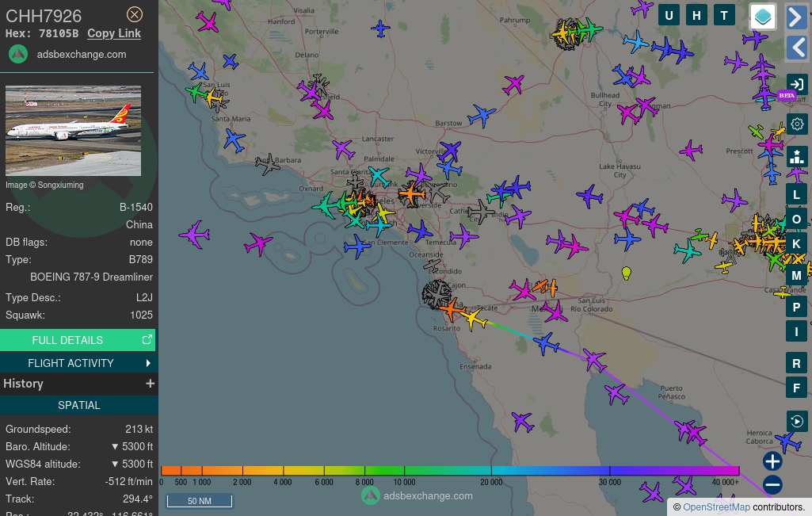Toggle the L map button
The width and height of the screenshot is (812, 516).
[796, 195]
